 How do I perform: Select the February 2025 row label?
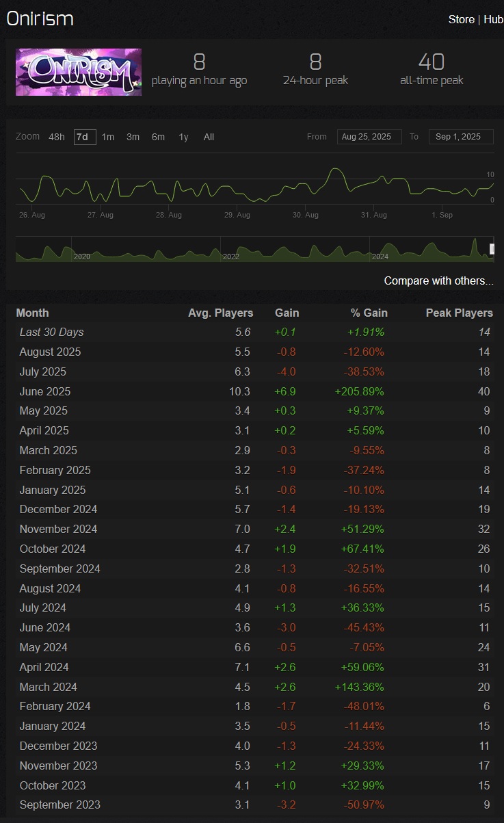[55, 470]
